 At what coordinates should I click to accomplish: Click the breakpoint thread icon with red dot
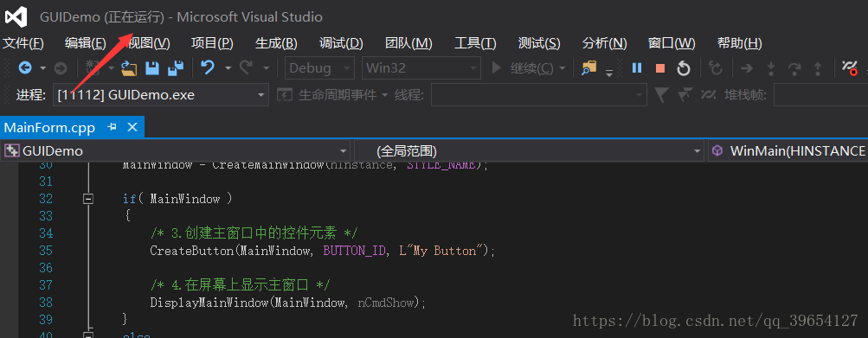click(850, 68)
